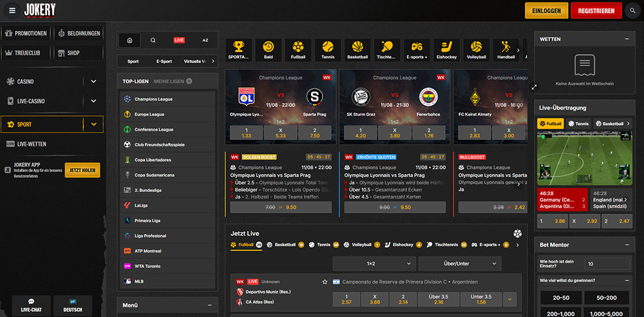
Task: Expand more markets for Deportivo Muniz match
Action: coord(509,300)
